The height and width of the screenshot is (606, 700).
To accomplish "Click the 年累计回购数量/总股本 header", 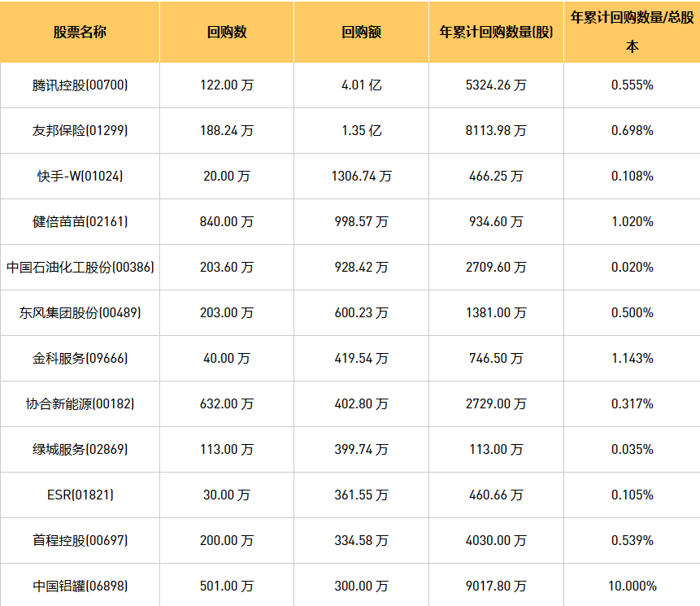I will point(632,32).
